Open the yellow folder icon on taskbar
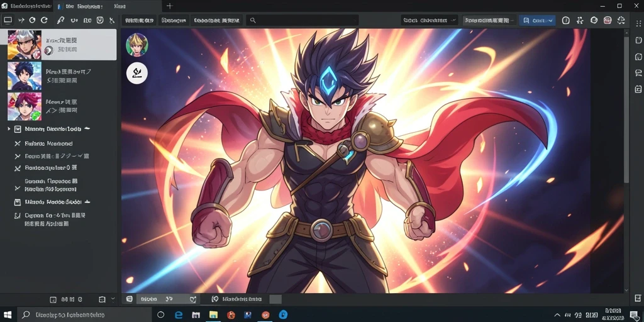The image size is (644, 322). click(214, 315)
